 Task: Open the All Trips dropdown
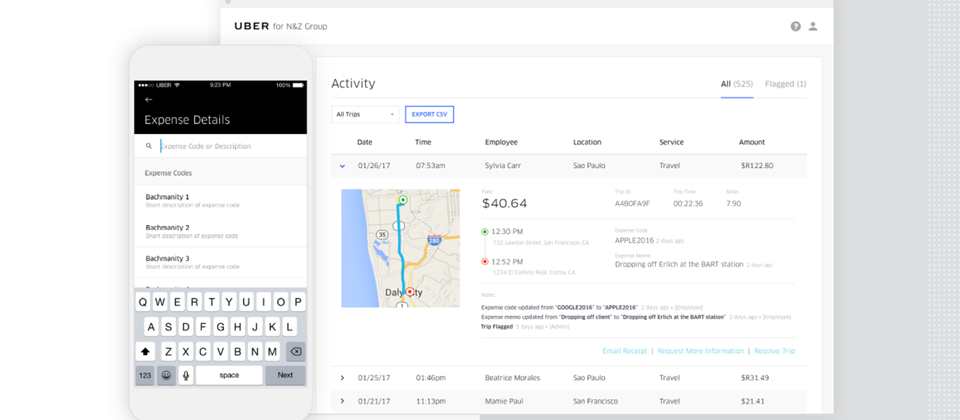click(x=366, y=114)
